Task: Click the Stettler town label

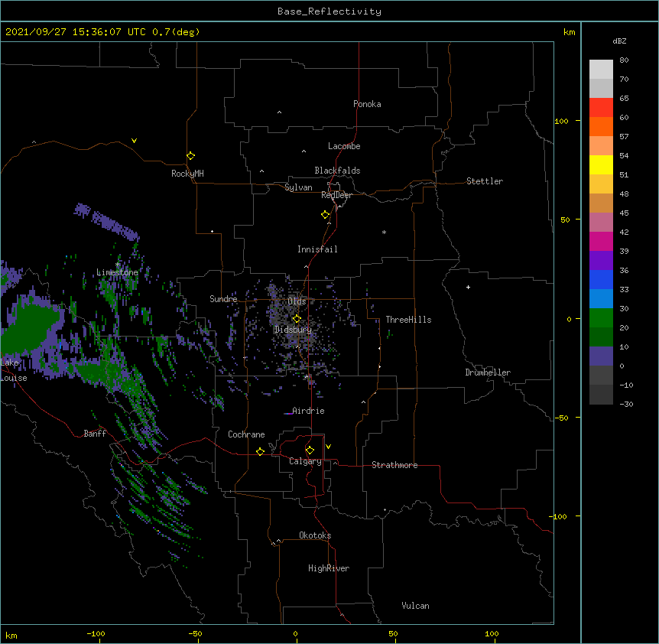Action: (484, 181)
